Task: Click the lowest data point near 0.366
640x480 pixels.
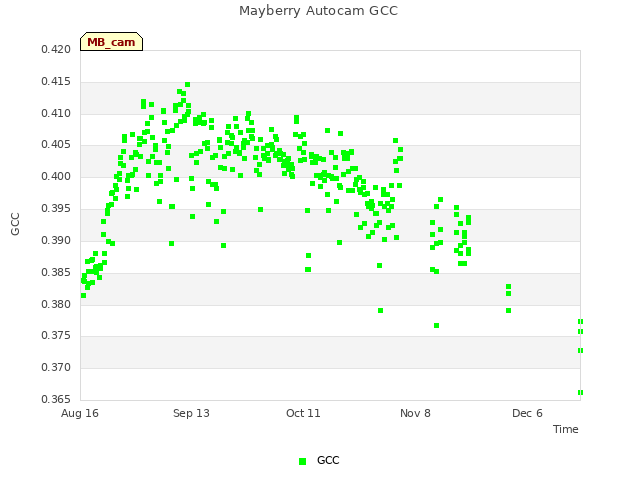Action: click(x=580, y=393)
